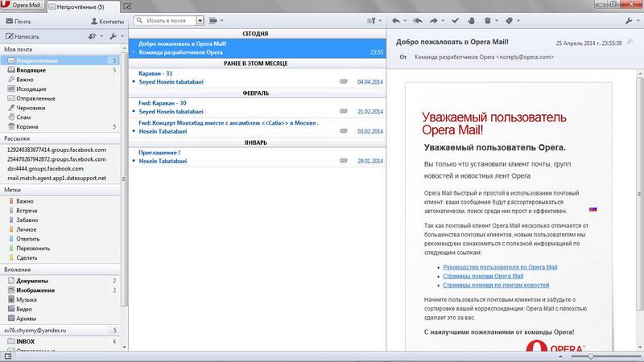The image size is (644, 362).
Task: Open the Контакты panel
Action: tap(107, 22)
